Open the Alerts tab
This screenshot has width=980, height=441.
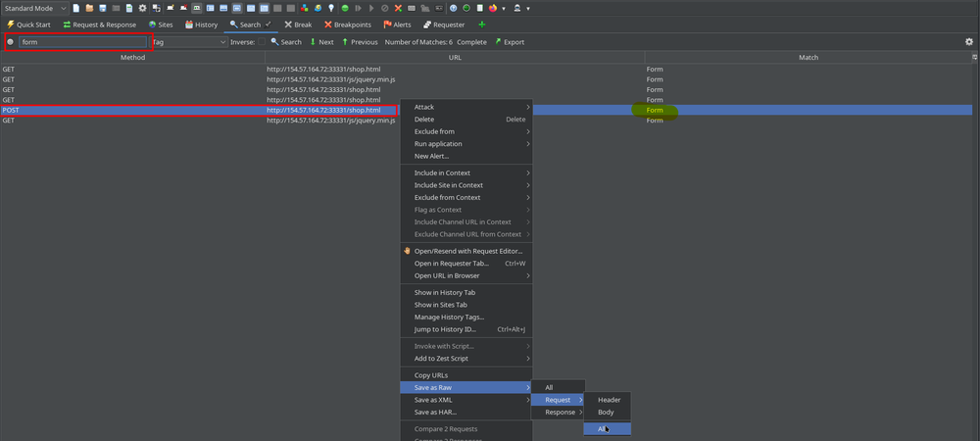tap(397, 24)
